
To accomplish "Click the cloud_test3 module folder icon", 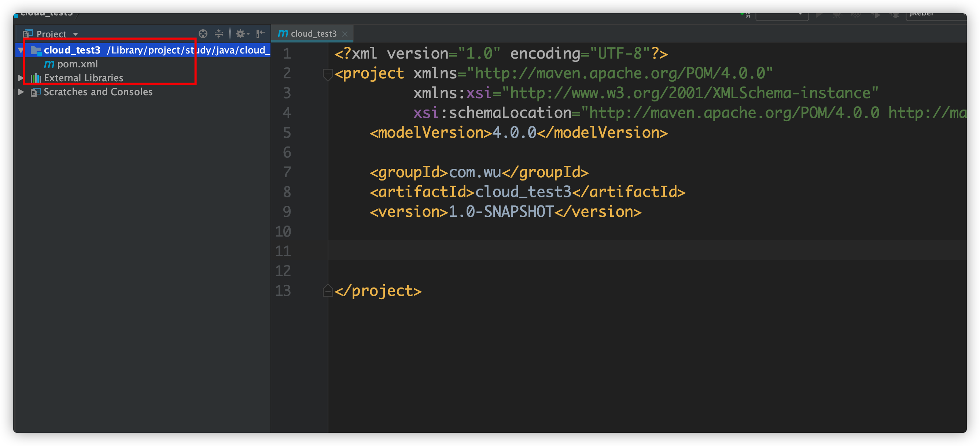I will coord(36,50).
